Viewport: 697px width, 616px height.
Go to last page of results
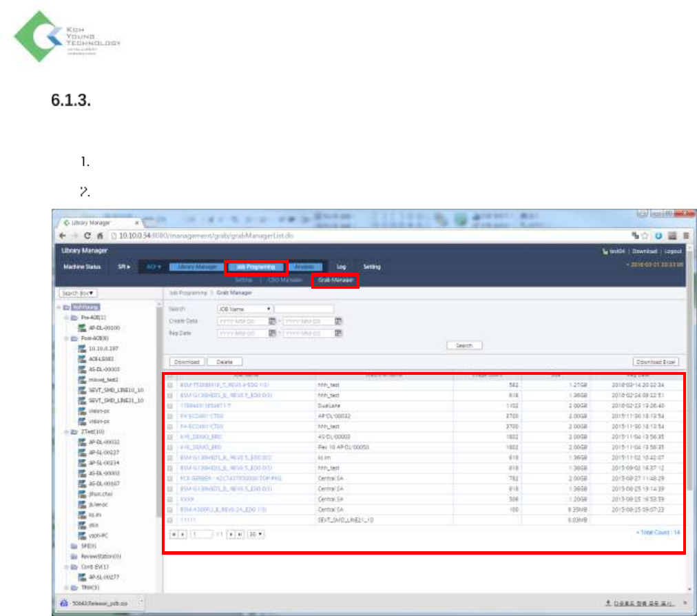pyautogui.click(x=240, y=534)
